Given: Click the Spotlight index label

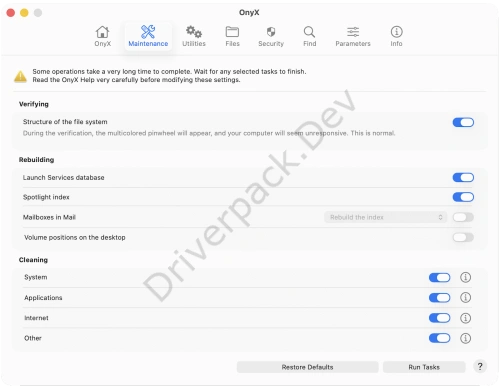Looking at the screenshot, I should 46,197.
